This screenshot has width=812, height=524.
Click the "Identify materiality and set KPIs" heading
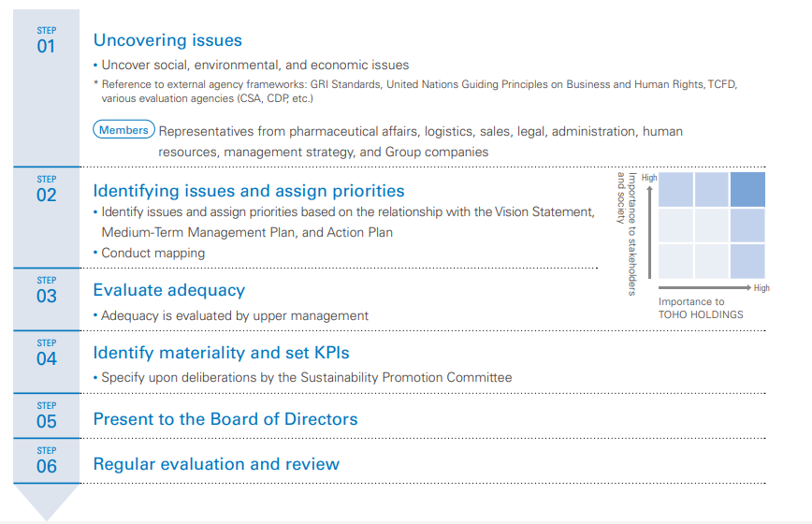pyautogui.click(x=221, y=353)
